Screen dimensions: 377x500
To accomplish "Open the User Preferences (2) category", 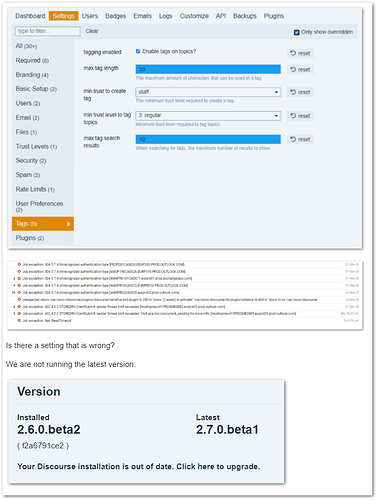I will tap(39, 206).
